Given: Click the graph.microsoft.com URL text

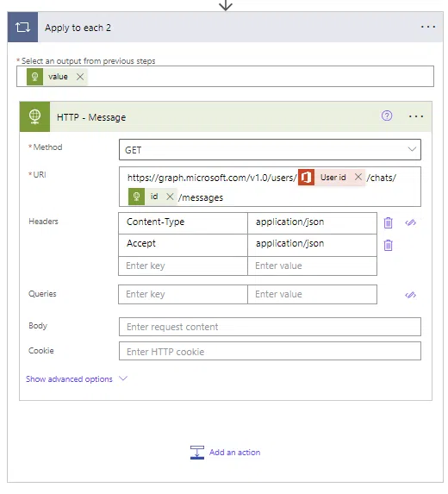Looking at the screenshot, I should pos(212,178).
